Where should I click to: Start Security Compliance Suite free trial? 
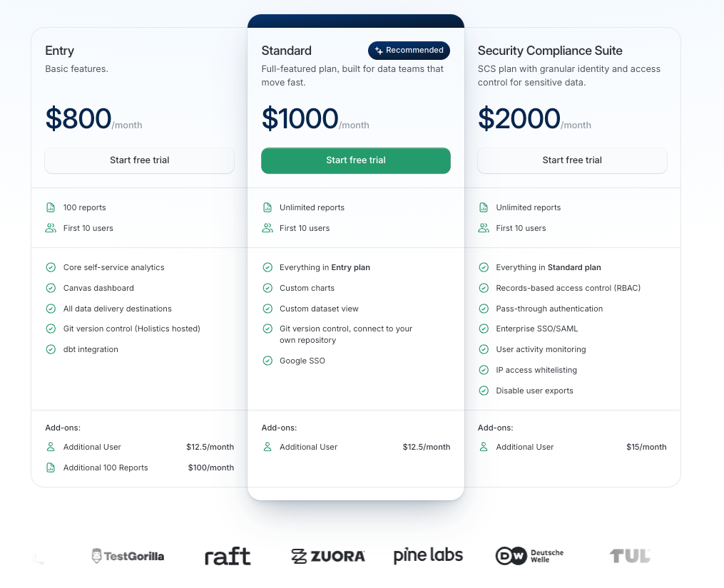(572, 160)
